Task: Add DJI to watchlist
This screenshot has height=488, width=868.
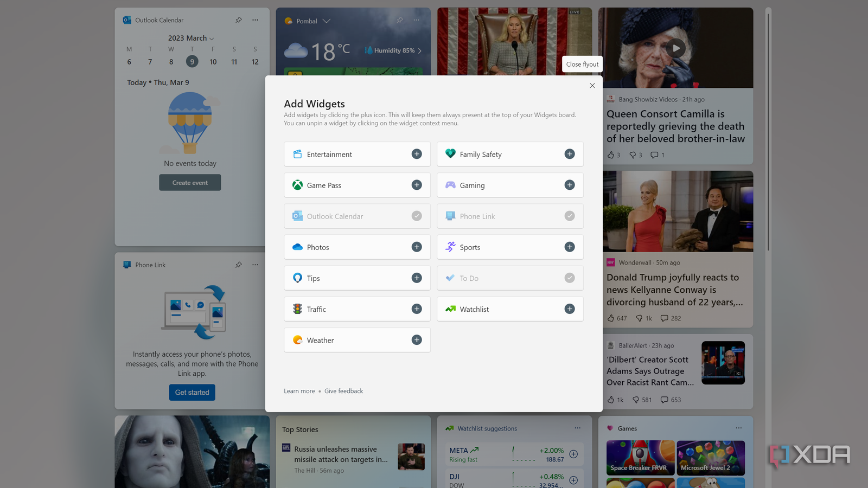Action: pyautogui.click(x=573, y=480)
